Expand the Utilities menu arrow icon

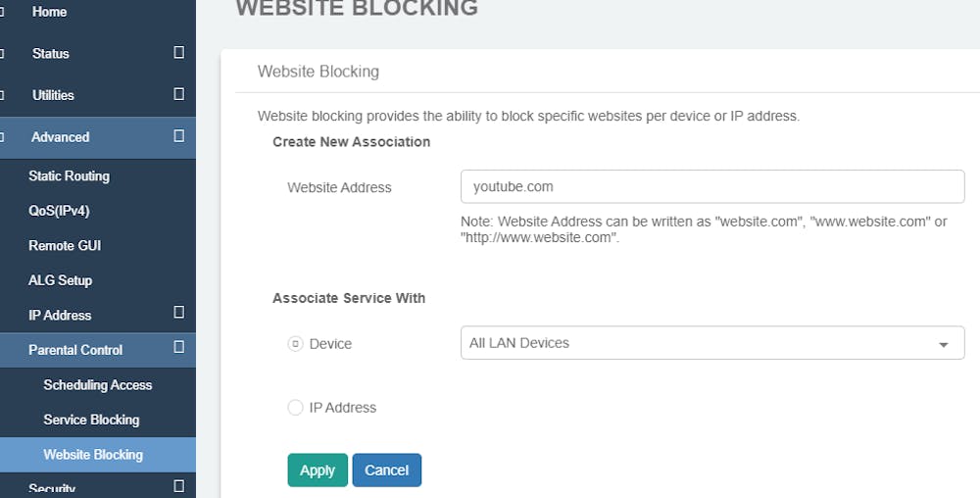tap(178, 94)
